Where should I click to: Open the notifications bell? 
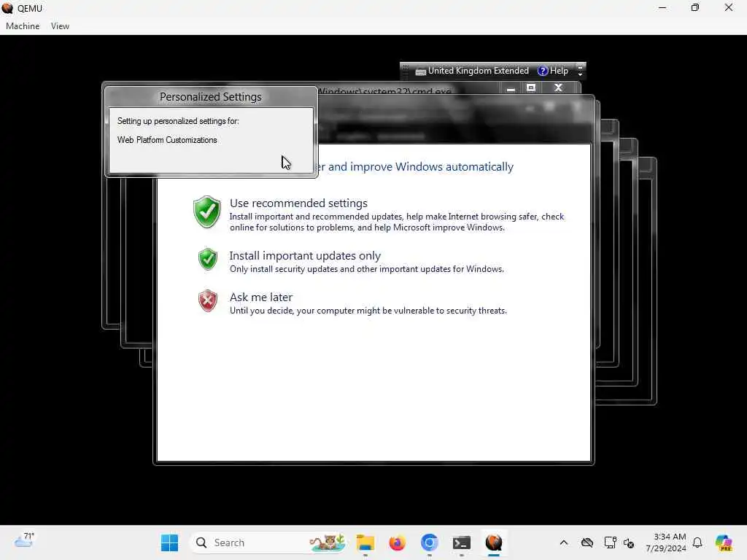[697, 542]
